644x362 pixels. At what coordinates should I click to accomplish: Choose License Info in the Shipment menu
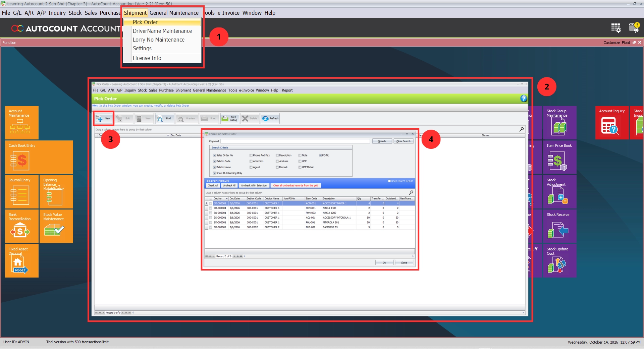[x=162, y=58]
